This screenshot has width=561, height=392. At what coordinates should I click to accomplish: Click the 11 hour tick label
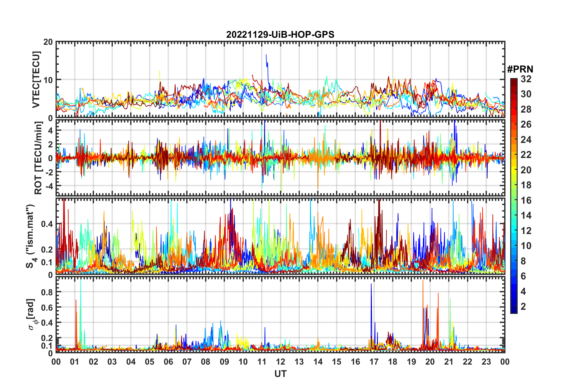coord(262,362)
